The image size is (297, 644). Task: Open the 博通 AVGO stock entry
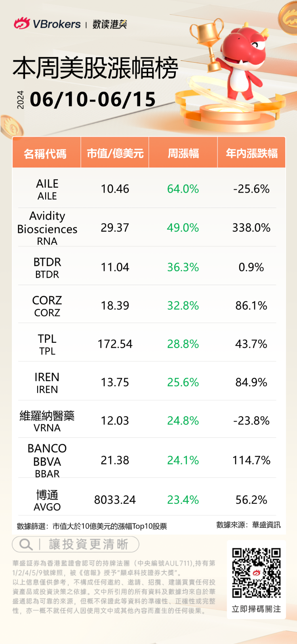click(47, 500)
